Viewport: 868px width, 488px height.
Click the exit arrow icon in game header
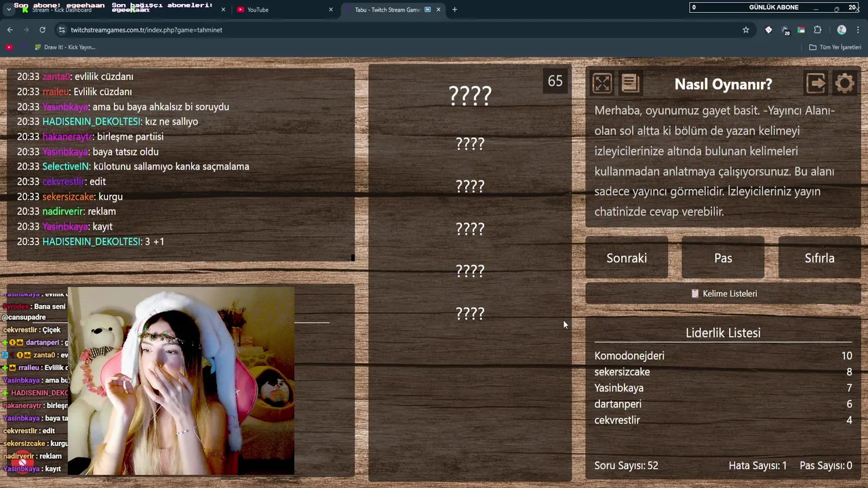pyautogui.click(x=816, y=83)
